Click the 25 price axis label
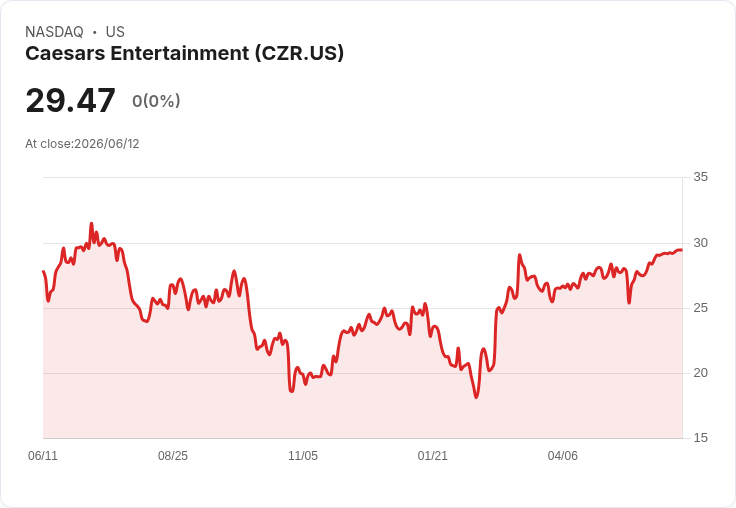This screenshot has height=508, width=736. point(700,308)
